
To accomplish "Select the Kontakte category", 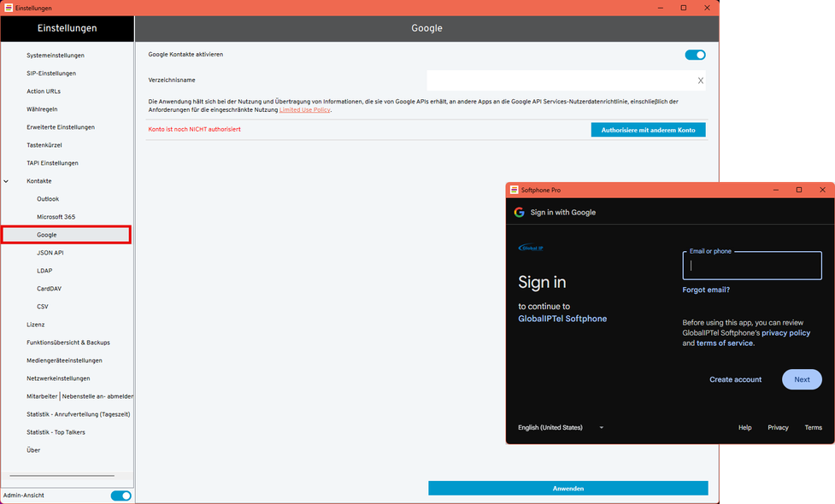I will tap(38, 181).
